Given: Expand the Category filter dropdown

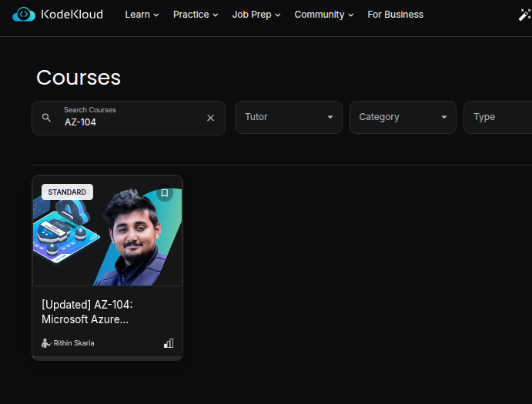Looking at the screenshot, I should point(403,117).
